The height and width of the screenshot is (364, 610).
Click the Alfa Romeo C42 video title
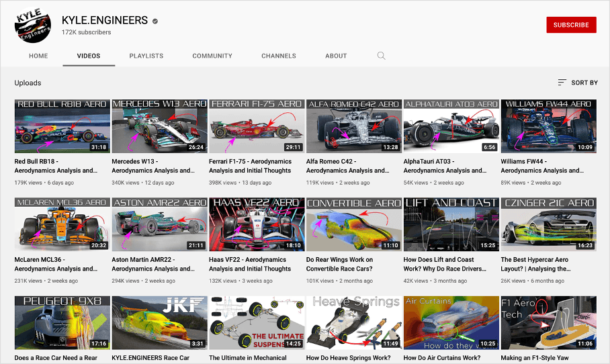click(347, 166)
